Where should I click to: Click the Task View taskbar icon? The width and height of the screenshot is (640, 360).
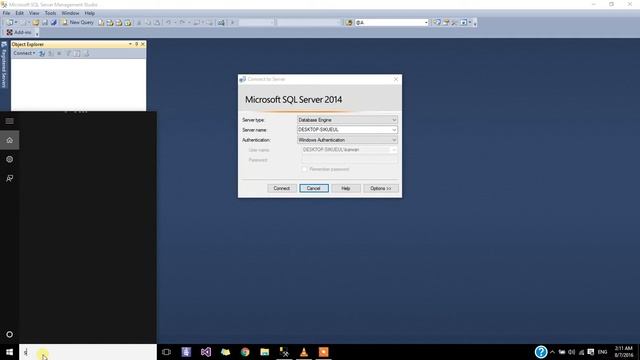[x=166, y=352]
